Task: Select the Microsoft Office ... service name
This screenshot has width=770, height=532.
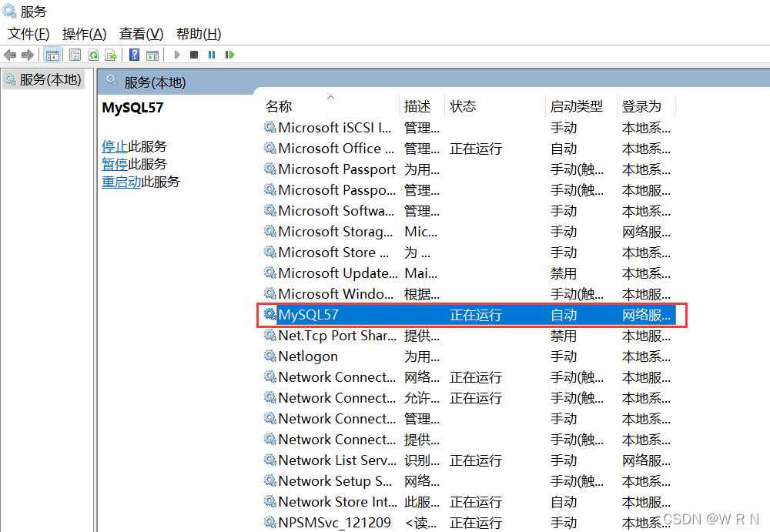Action: pos(336,149)
